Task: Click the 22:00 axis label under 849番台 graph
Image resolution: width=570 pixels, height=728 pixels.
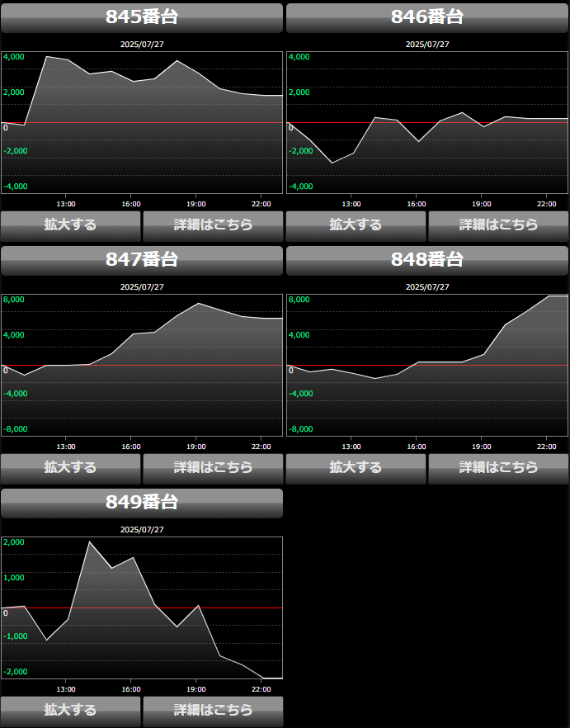Action: pos(261,689)
